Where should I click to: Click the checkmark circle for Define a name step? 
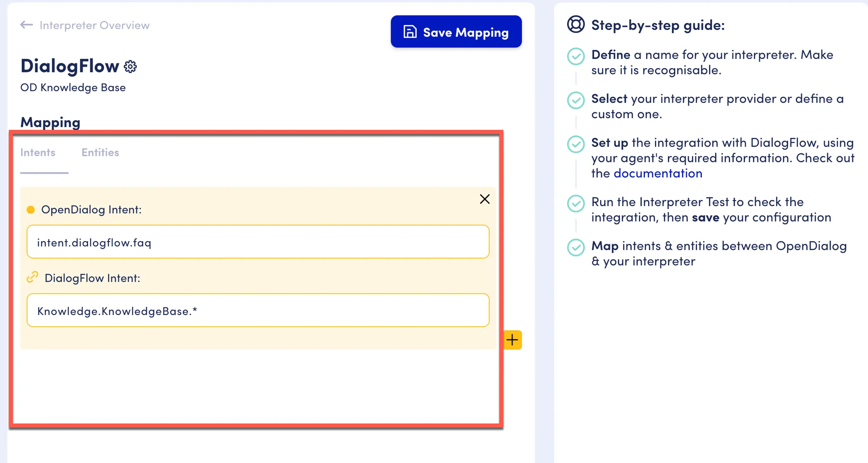[576, 56]
